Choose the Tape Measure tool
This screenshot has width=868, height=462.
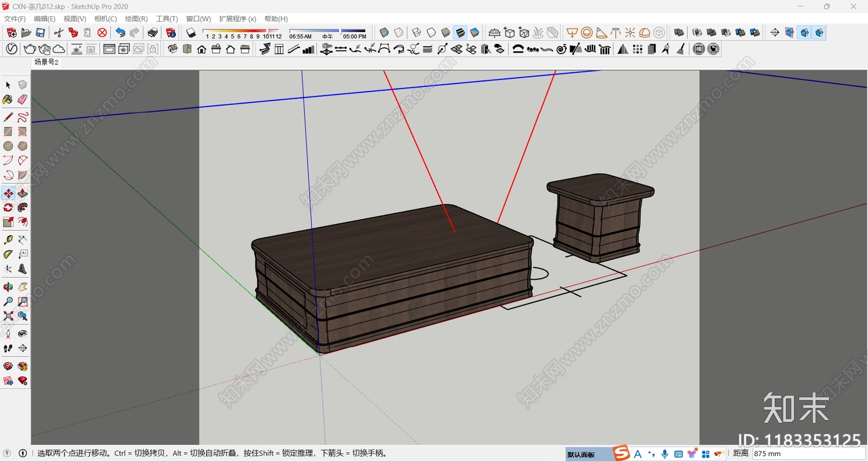point(8,239)
